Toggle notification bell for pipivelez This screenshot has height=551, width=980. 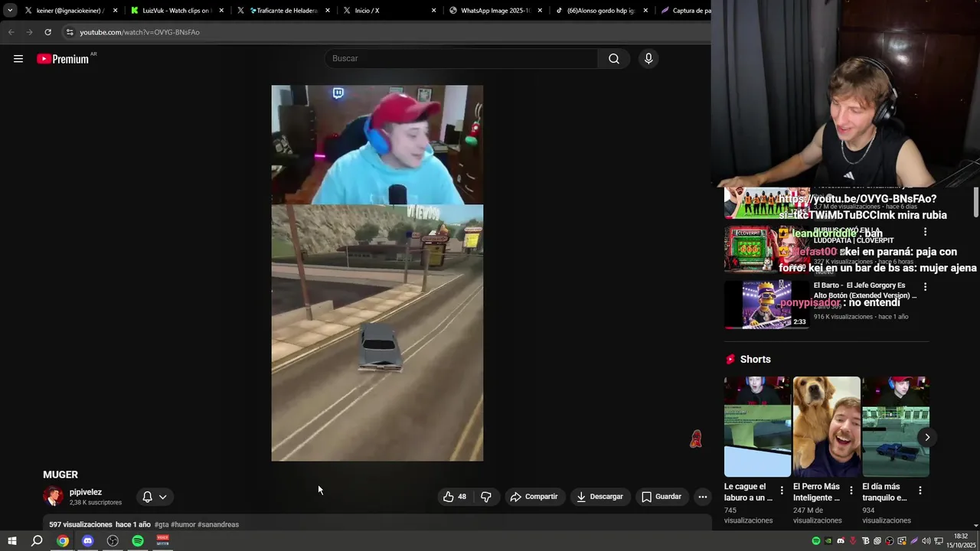click(147, 497)
